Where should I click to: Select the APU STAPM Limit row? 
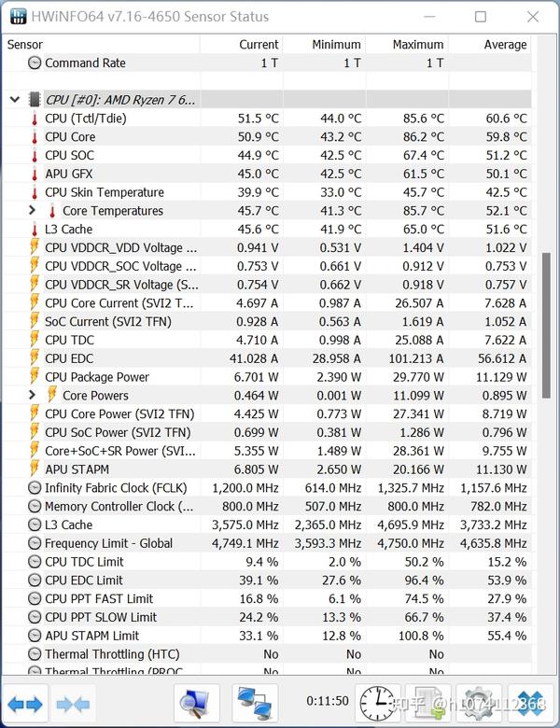click(x=91, y=636)
